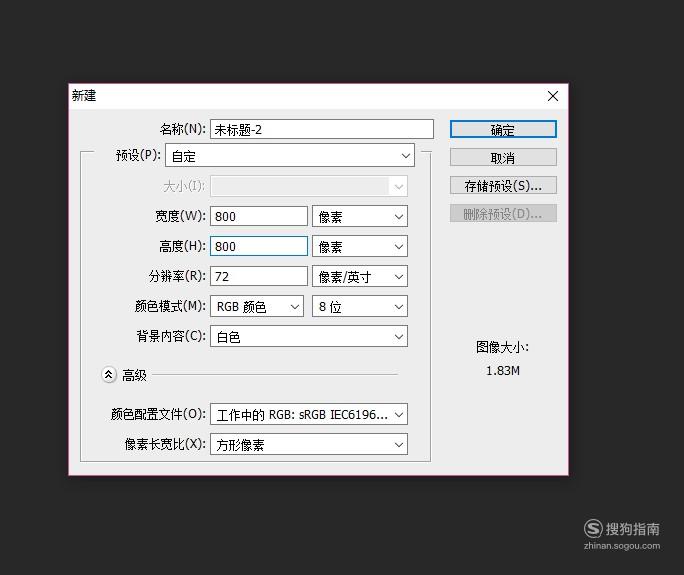Click the 分辨率(R): label
Screen dimensions: 684x575
177,276
